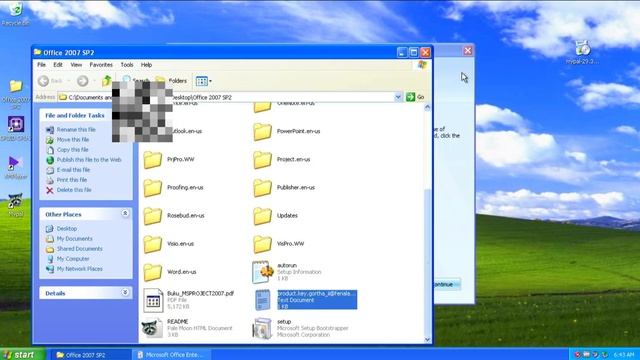Open the PrjPro.WW folder
640x360 pixels.
tap(169, 160)
